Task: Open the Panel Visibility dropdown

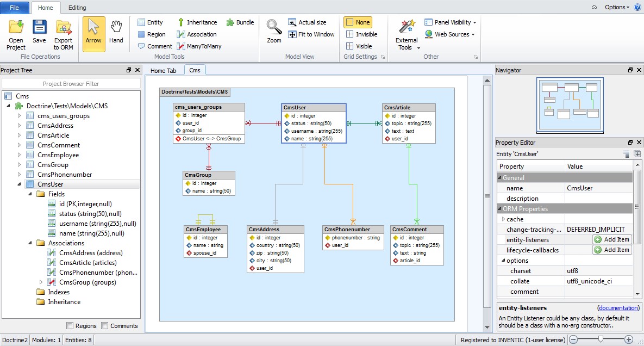Action: pyautogui.click(x=451, y=22)
